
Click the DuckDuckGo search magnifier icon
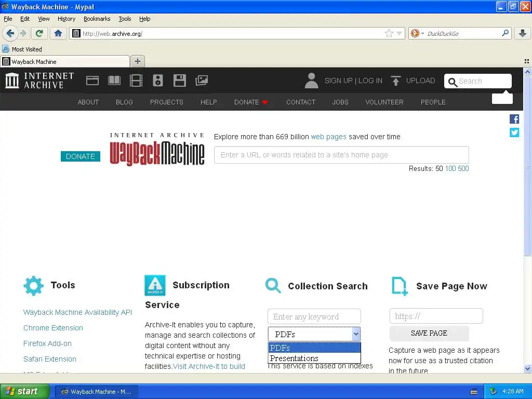click(505, 33)
